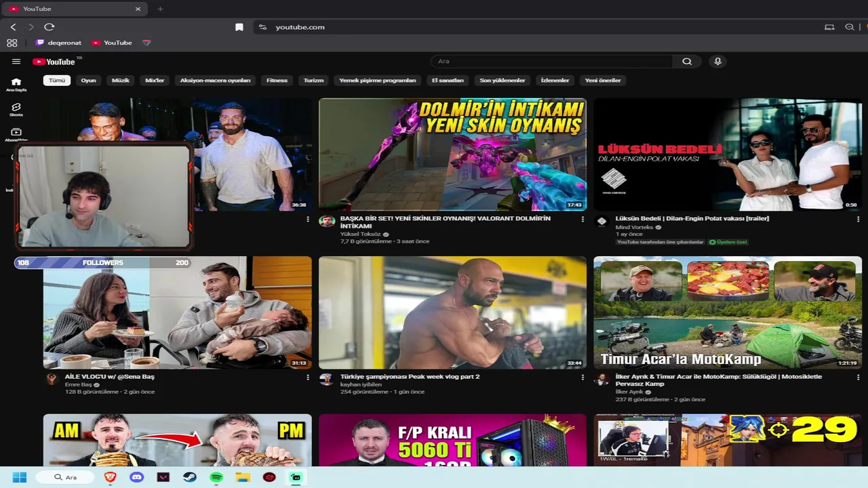Select the Turizm filter chip
This screenshot has height=488, width=868.
click(313, 80)
